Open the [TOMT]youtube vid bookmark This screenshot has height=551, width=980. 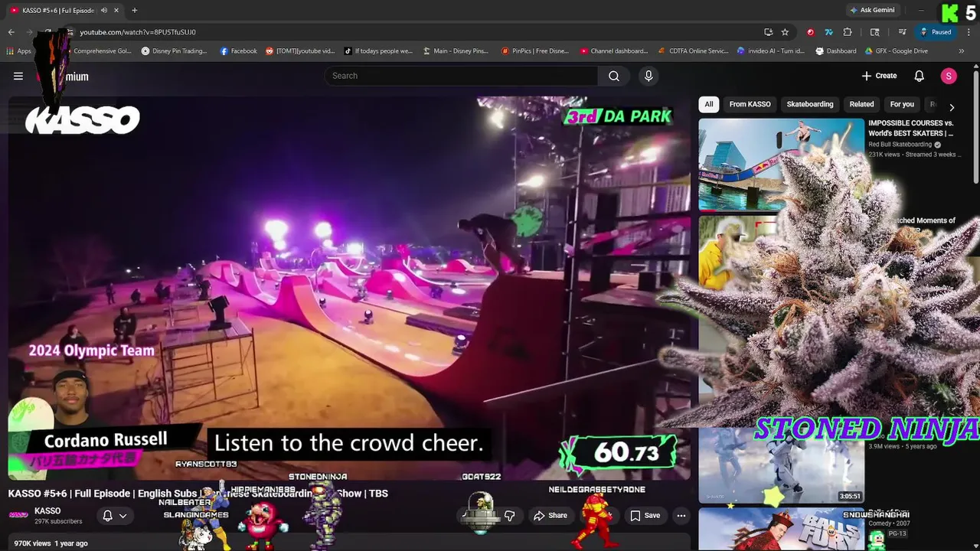click(x=300, y=51)
